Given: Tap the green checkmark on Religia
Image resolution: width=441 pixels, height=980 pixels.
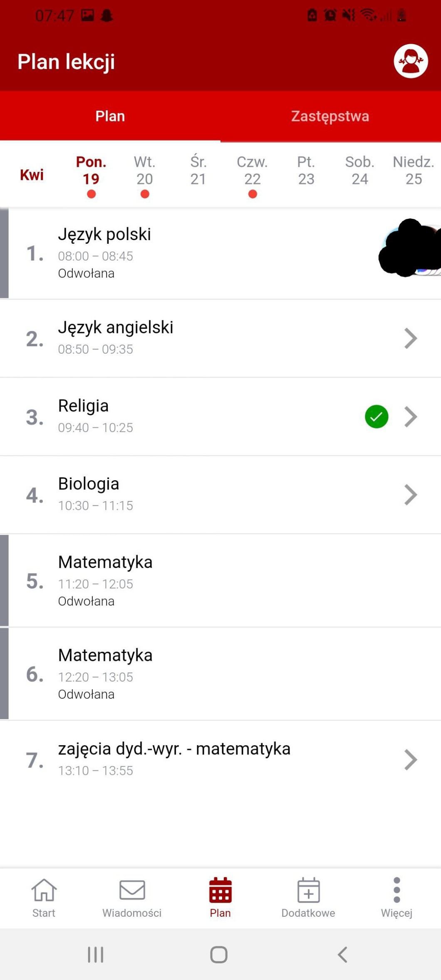Looking at the screenshot, I should [377, 417].
